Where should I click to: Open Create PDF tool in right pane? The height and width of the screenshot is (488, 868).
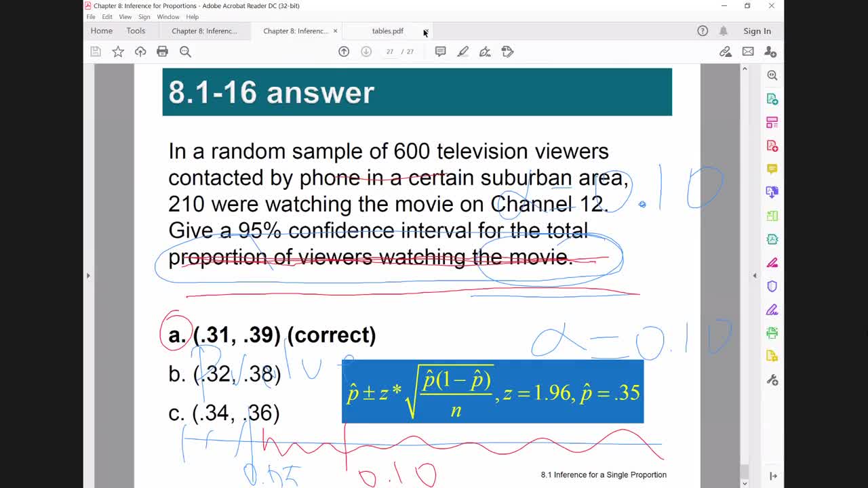click(772, 146)
